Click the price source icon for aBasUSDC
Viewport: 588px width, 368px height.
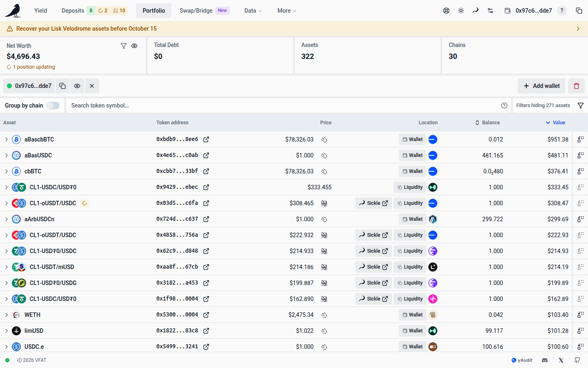click(324, 155)
